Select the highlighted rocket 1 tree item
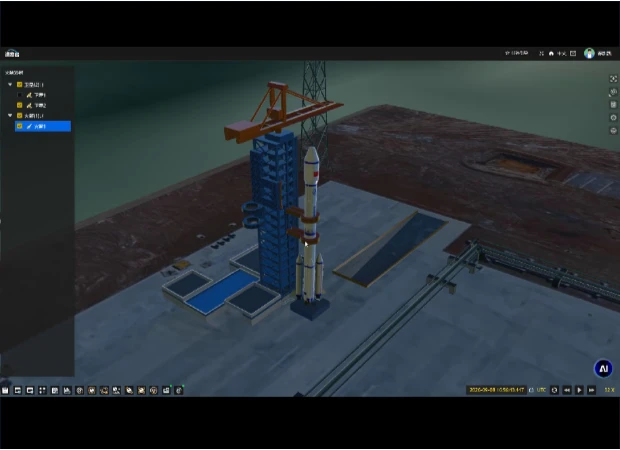620x450 pixels. click(43, 126)
